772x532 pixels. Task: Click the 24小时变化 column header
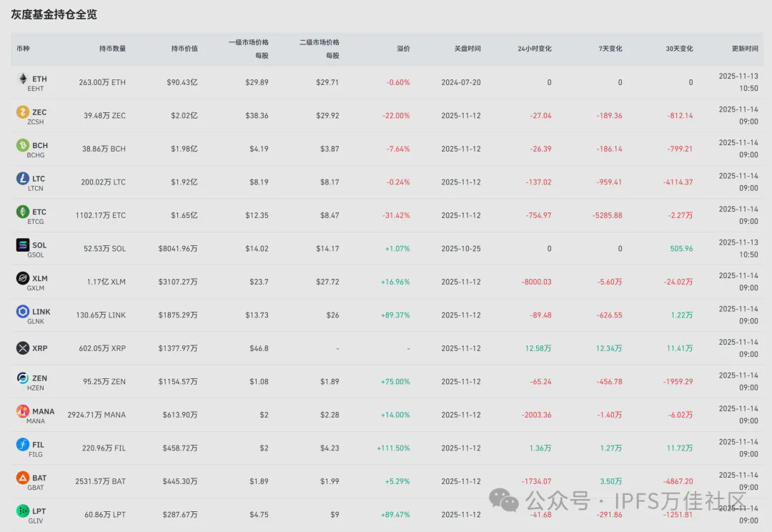point(535,49)
